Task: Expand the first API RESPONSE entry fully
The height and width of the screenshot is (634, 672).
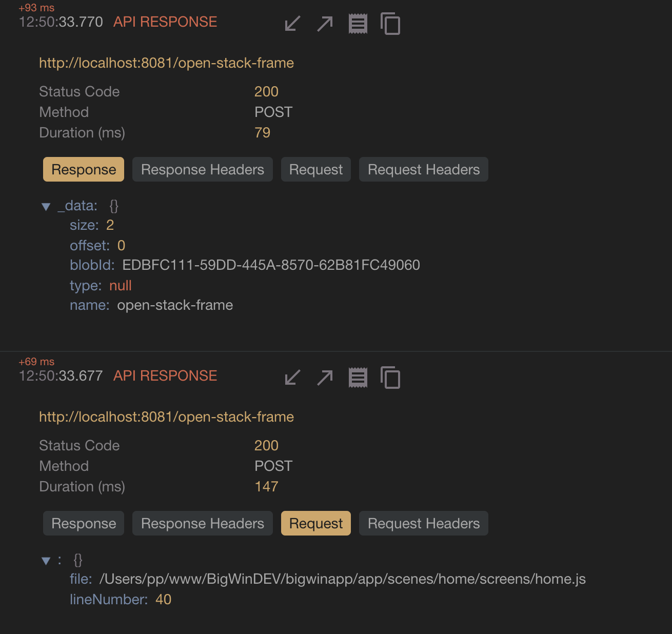Action: coord(324,23)
